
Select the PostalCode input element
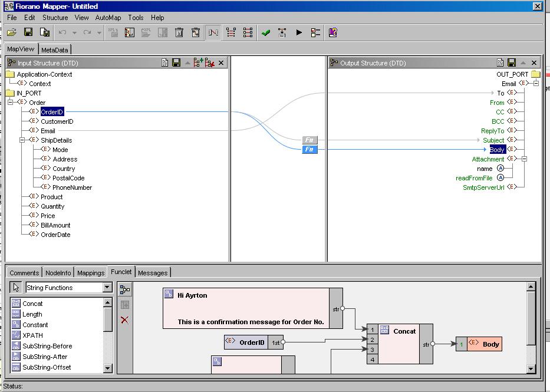point(68,178)
